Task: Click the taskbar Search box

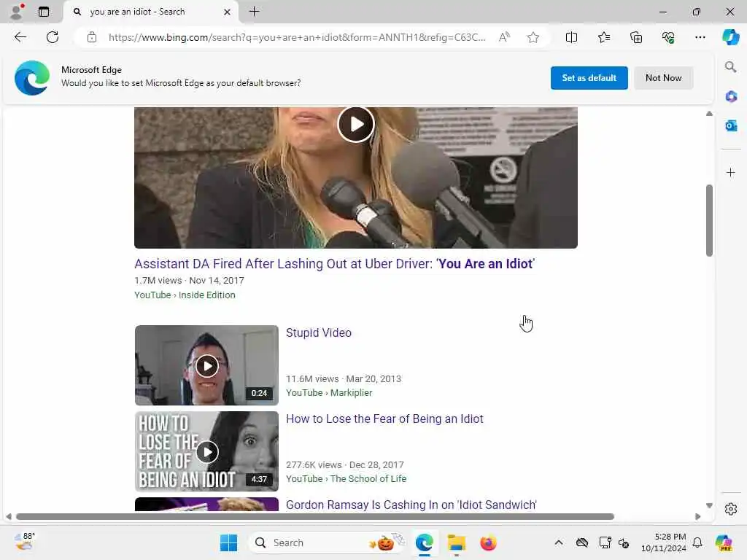Action: tap(328, 542)
